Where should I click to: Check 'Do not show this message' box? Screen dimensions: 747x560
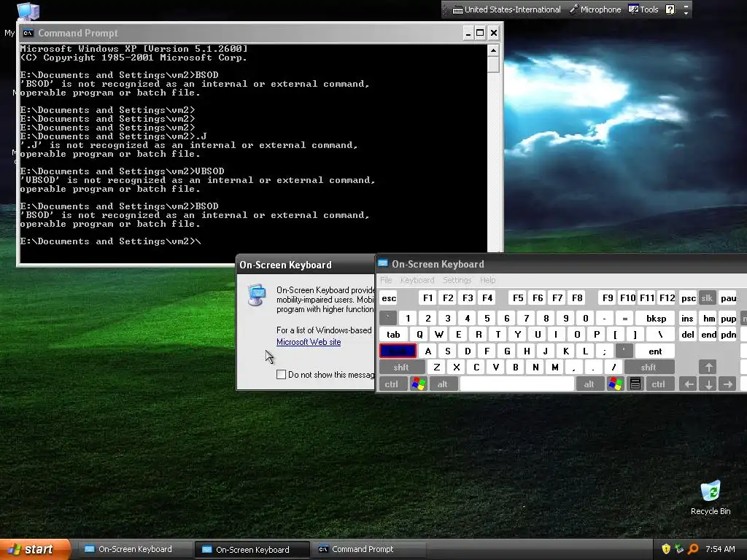281,375
